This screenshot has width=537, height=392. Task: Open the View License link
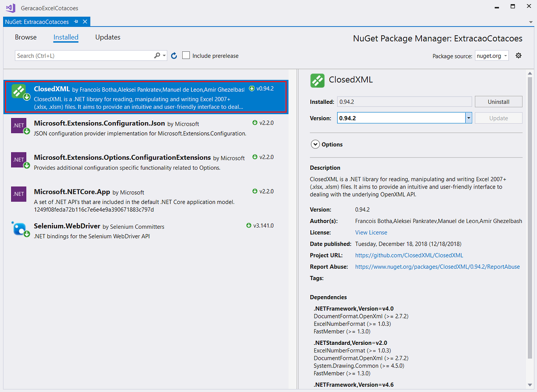click(371, 233)
